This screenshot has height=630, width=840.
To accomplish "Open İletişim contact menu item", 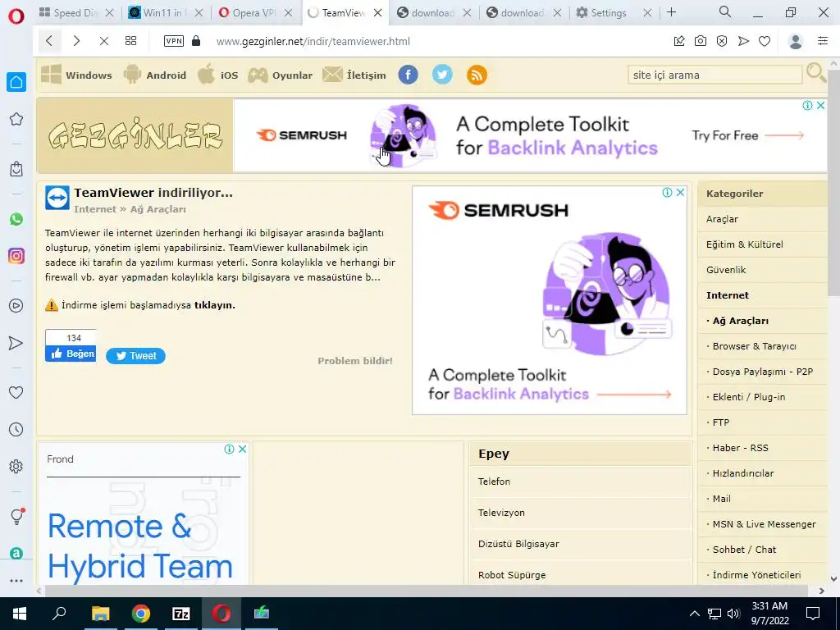I will point(354,75).
